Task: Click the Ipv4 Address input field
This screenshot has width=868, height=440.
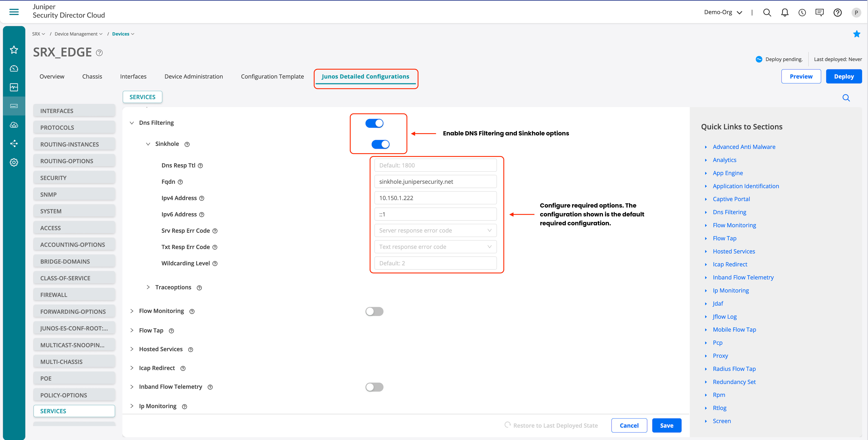Action: coord(435,198)
